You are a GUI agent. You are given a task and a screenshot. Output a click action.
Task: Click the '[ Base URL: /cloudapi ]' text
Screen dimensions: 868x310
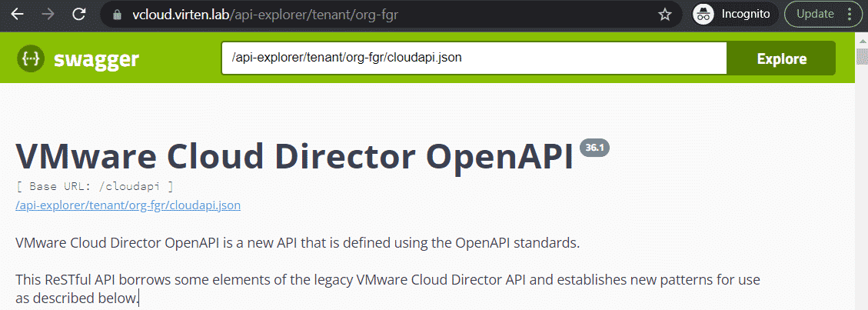(x=95, y=186)
